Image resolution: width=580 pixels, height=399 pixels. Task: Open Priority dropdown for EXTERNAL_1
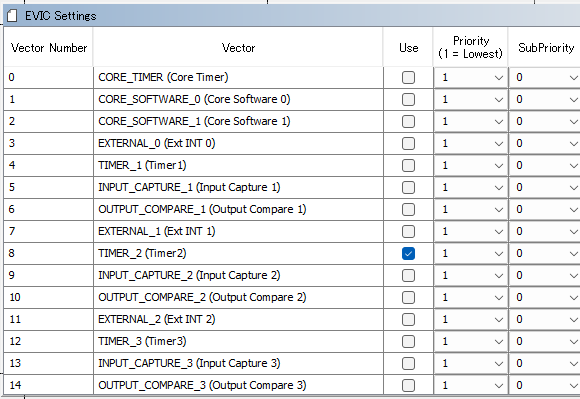pyautogui.click(x=471, y=231)
